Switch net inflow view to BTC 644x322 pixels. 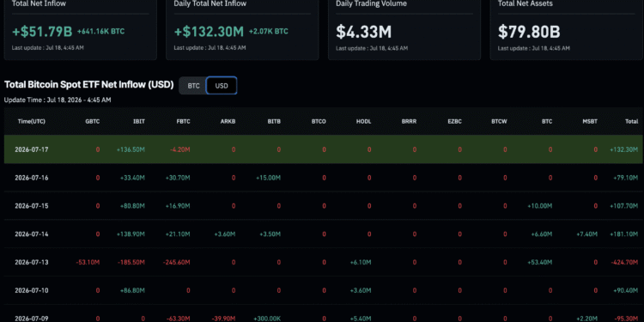(193, 86)
